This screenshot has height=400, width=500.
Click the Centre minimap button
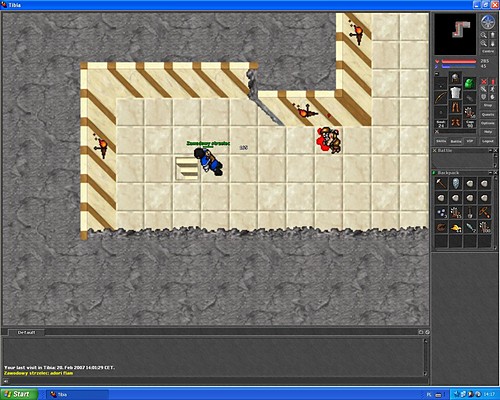pos(488,52)
